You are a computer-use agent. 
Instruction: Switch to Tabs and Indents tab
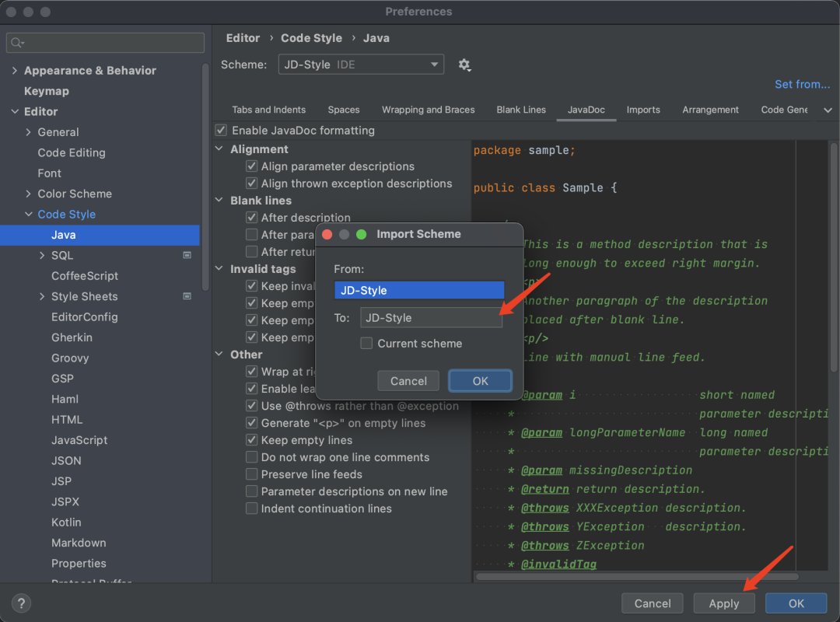269,110
